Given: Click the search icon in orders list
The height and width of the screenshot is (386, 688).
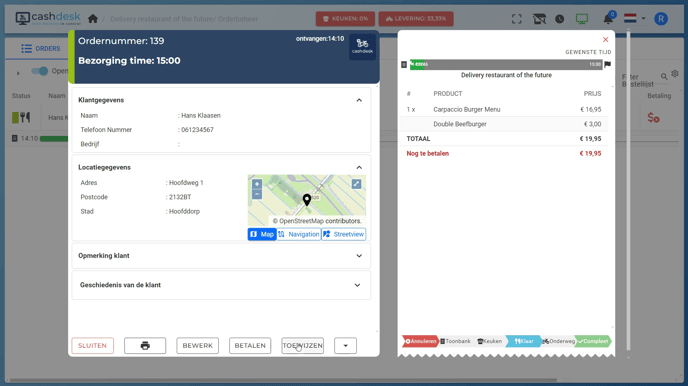Looking at the screenshot, I should click(x=664, y=76).
